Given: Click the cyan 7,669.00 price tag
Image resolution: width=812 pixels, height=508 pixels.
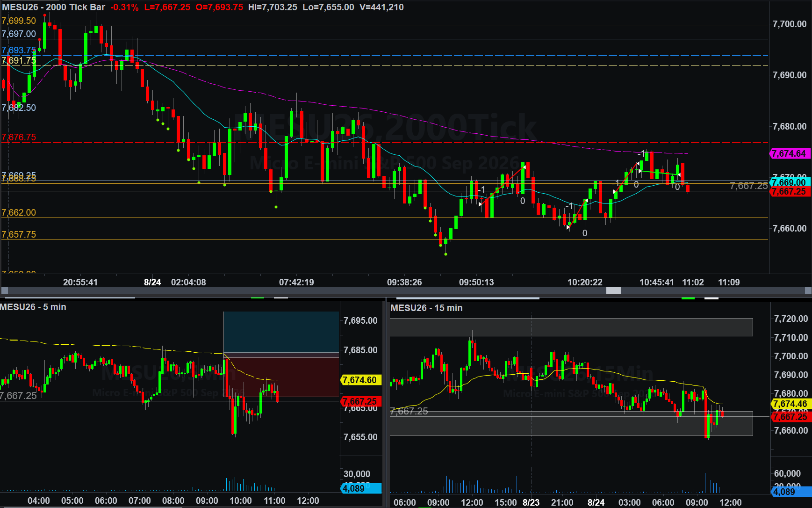Looking at the screenshot, I should 790,182.
